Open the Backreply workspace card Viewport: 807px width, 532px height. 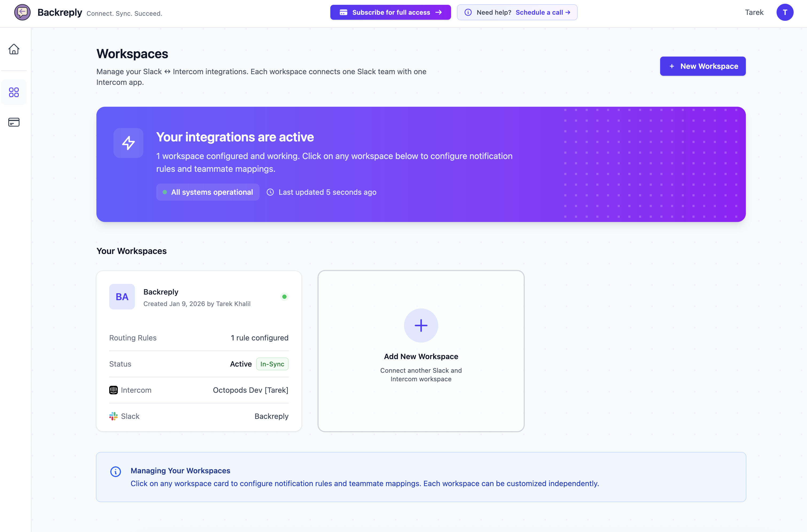(199, 351)
